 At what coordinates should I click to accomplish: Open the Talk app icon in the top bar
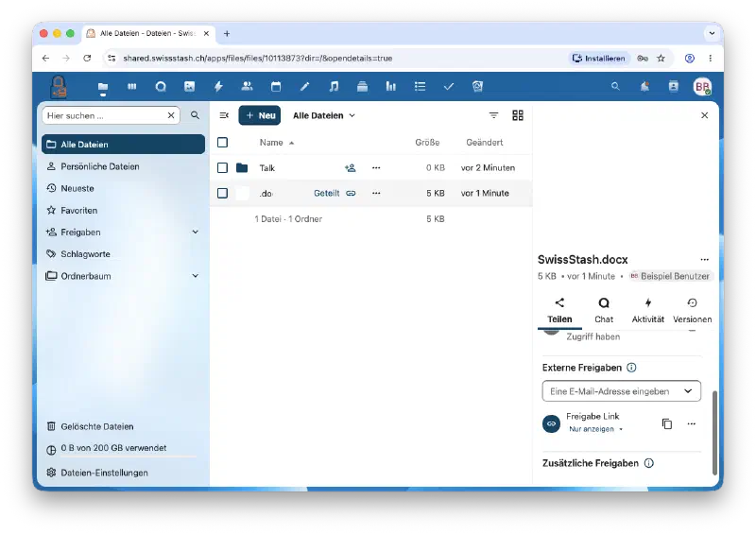pyautogui.click(x=161, y=86)
